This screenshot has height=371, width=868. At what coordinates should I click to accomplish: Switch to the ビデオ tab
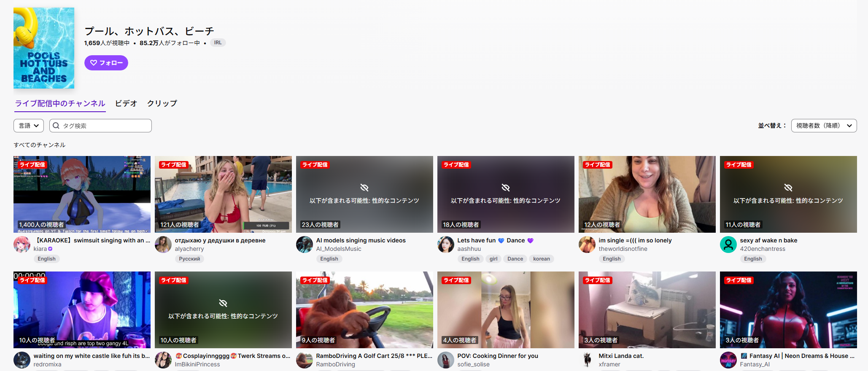click(x=126, y=103)
